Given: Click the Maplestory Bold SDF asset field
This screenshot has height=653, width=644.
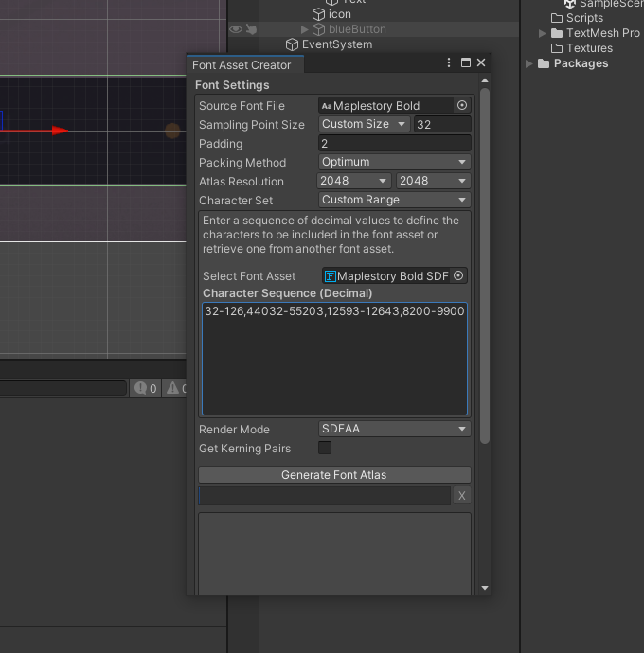Looking at the screenshot, I should click(386, 275).
